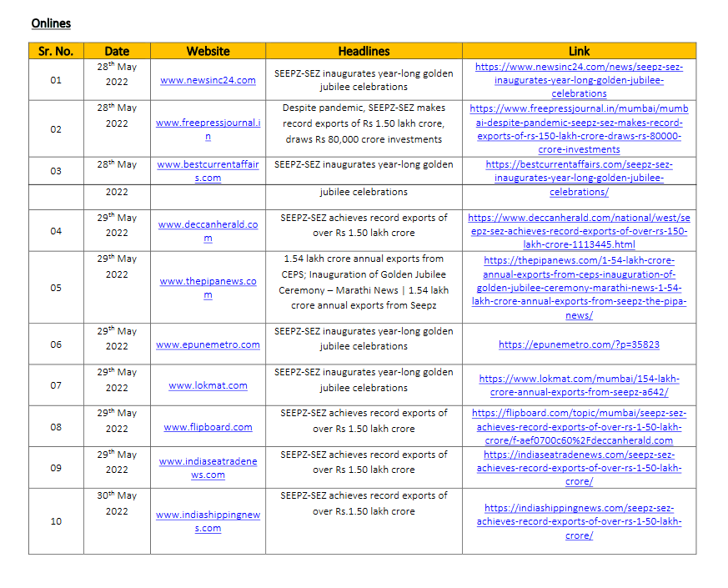Click row 04 headline about record exports
Viewport: 728px width, 588px height.
(364, 225)
